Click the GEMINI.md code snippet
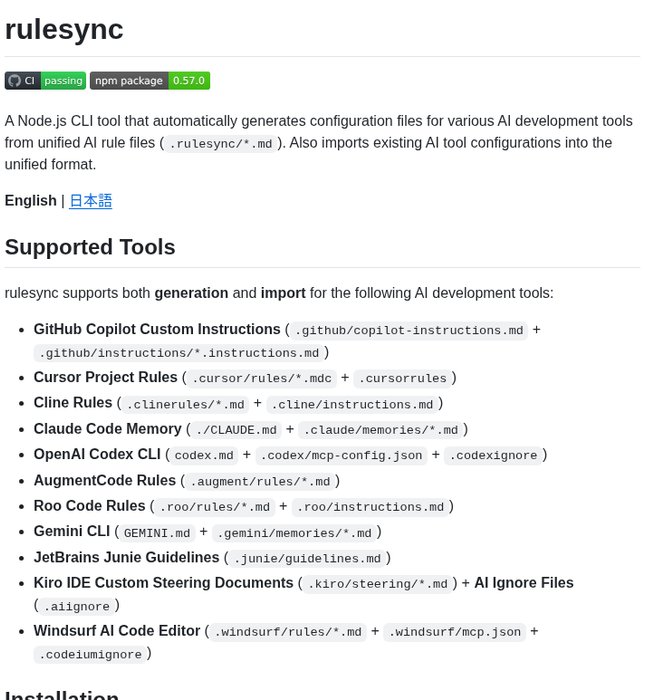Image resolution: width=645 pixels, height=700 pixels. pyautogui.click(x=157, y=533)
